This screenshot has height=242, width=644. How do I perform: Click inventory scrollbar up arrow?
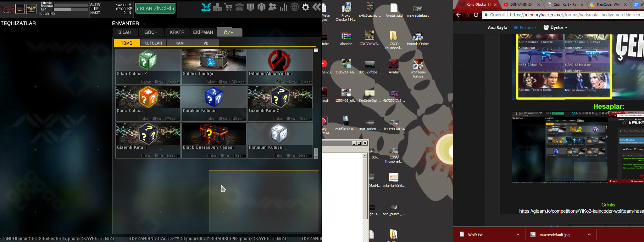click(316, 50)
